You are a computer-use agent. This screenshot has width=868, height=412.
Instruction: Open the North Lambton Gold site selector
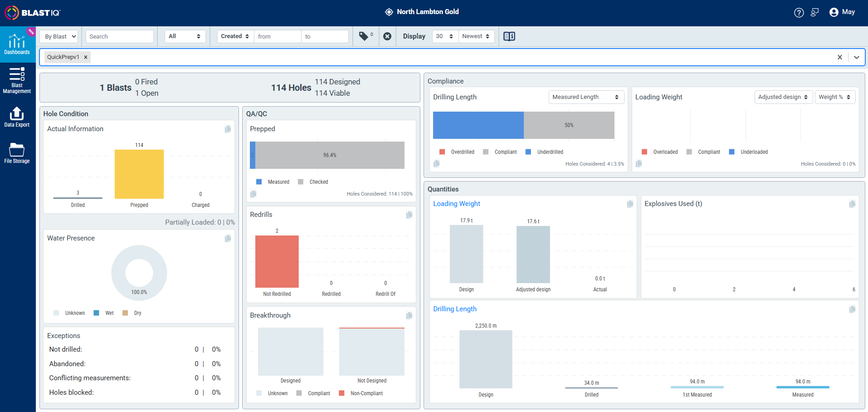click(x=422, y=12)
